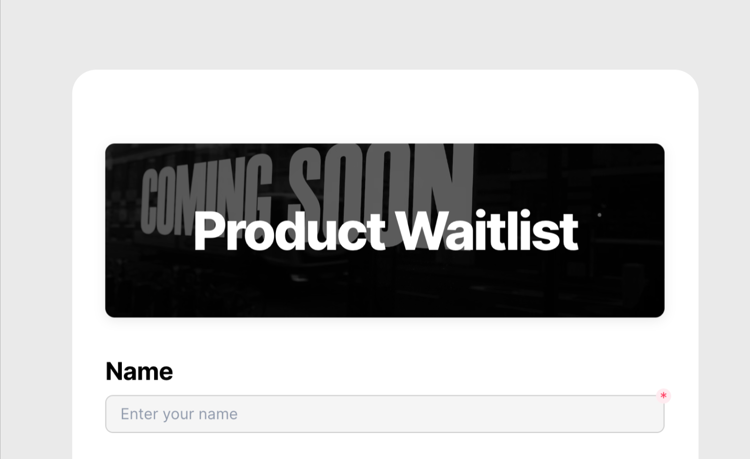
Task: Click the small gray dot in banner
Action: (599, 215)
